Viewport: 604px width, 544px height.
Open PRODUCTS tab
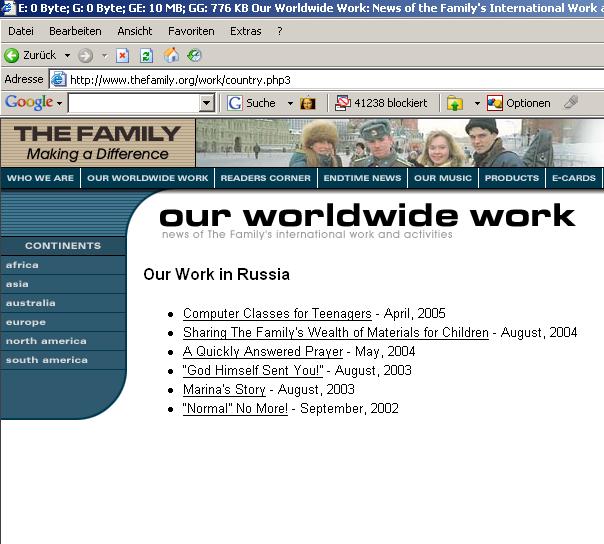click(512, 178)
